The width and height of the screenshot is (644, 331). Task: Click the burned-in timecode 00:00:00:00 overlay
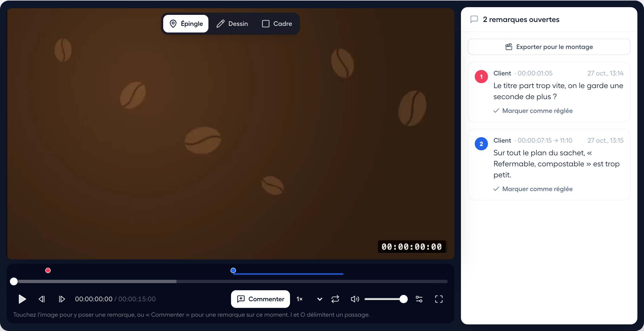click(x=412, y=247)
